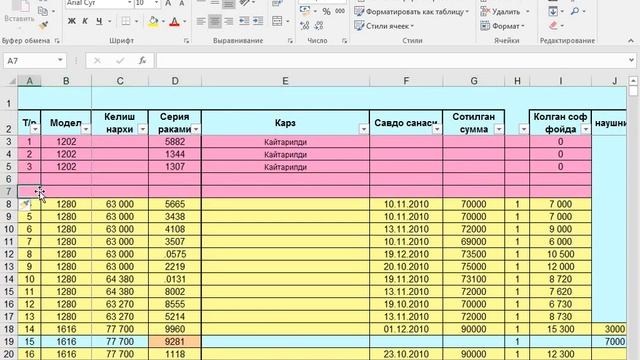
Task: Click the Find magnifier icon
Action: click(x=575, y=11)
